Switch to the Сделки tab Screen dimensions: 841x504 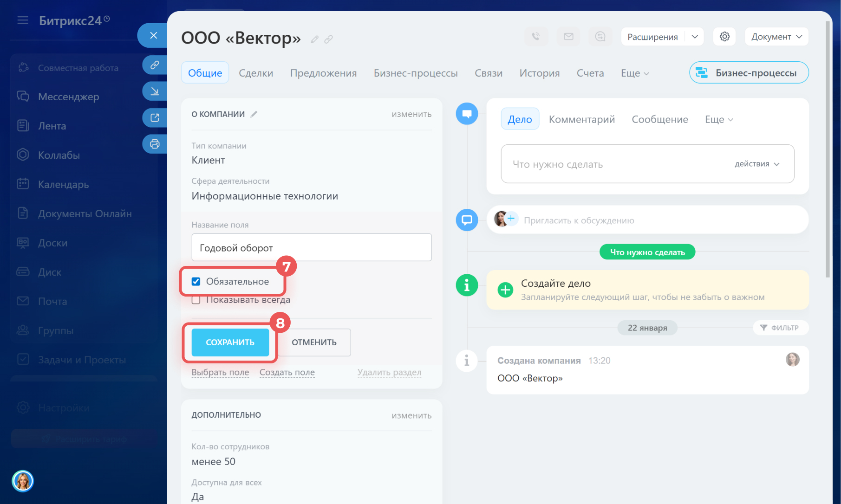[x=256, y=73]
